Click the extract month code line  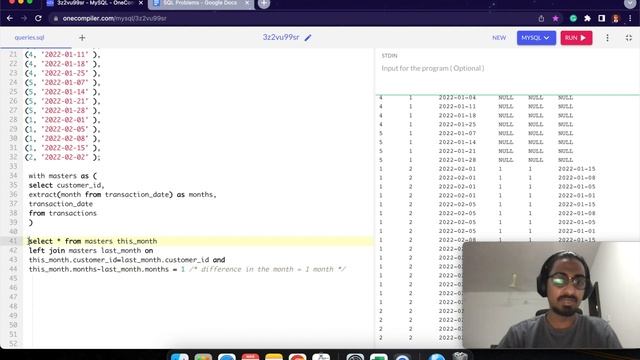point(122,195)
